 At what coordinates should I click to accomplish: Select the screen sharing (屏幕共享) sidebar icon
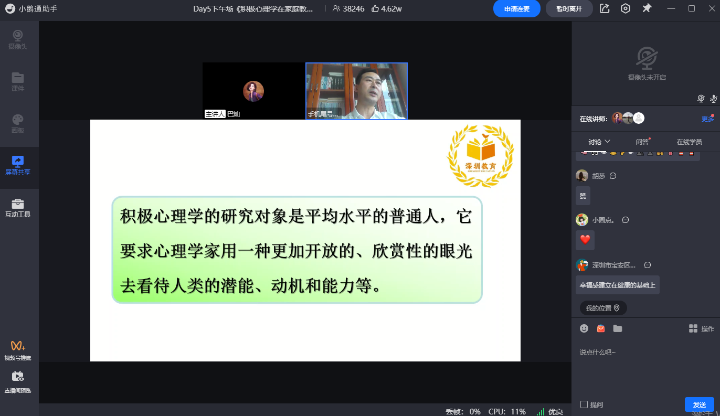[18, 164]
